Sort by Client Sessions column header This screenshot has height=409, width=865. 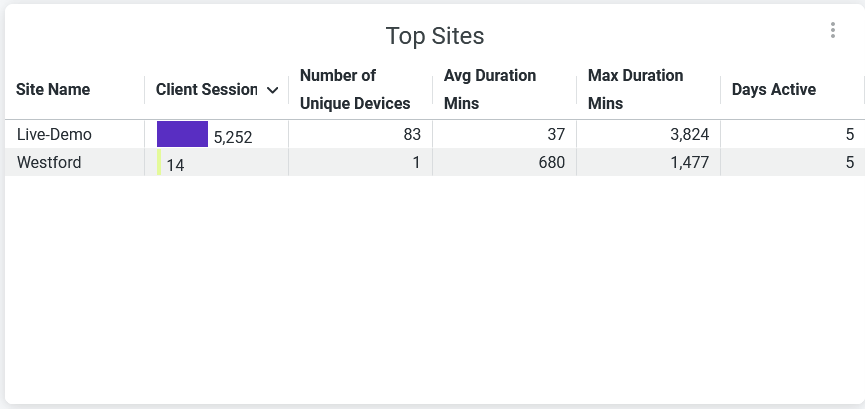[206, 90]
